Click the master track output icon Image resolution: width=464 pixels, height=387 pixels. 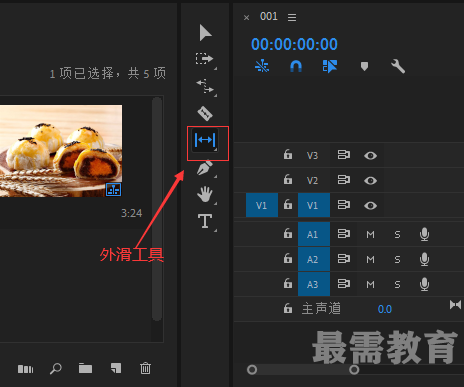tap(455, 305)
